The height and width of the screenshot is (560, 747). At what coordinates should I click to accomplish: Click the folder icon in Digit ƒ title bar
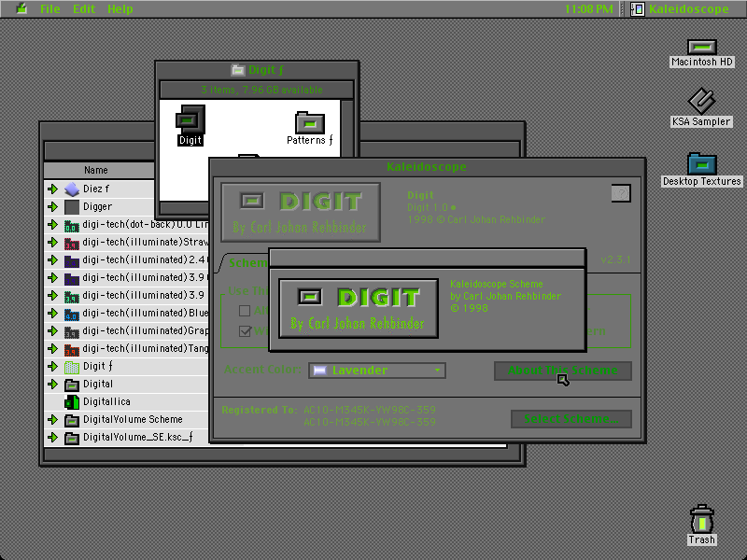pyautogui.click(x=238, y=71)
